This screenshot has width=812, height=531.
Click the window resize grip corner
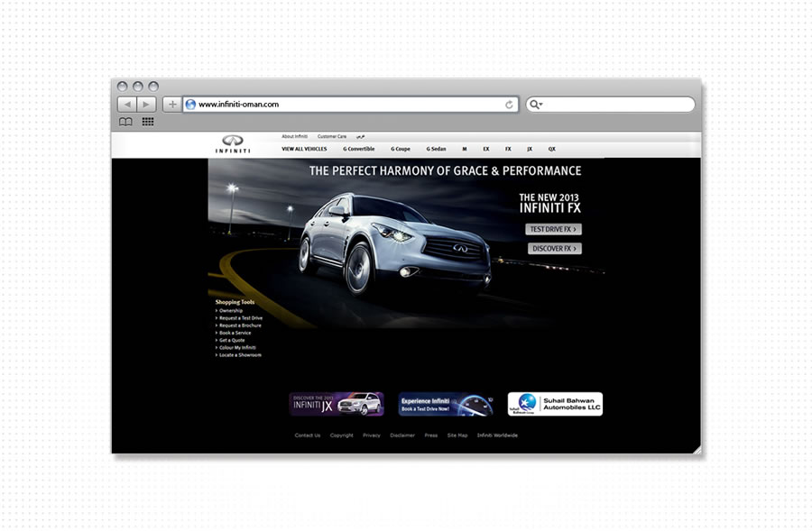pyautogui.click(x=697, y=449)
